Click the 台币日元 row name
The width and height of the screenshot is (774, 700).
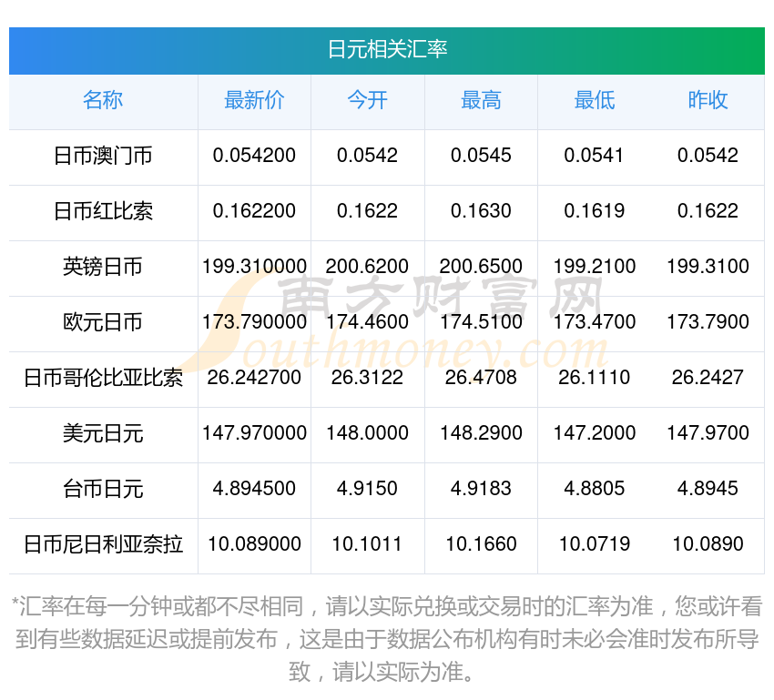click(x=103, y=489)
